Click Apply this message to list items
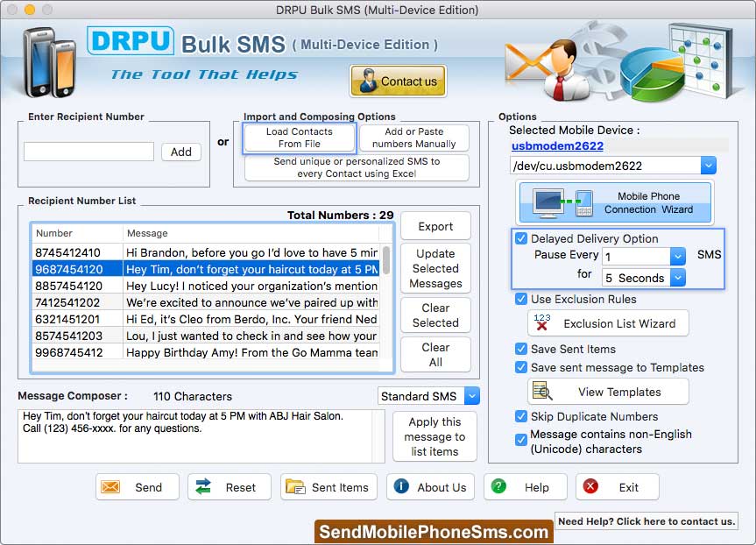The height and width of the screenshot is (545, 756). (435, 436)
